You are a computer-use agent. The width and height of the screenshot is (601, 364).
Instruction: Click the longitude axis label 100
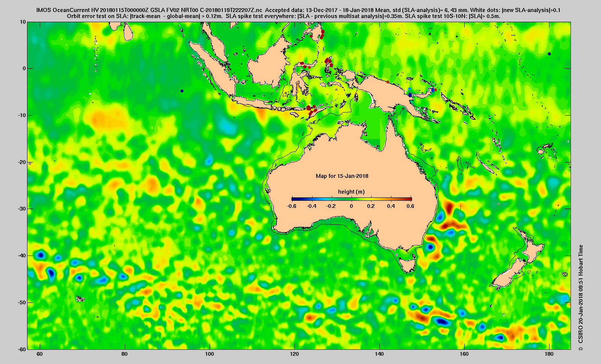pyautogui.click(x=210, y=354)
